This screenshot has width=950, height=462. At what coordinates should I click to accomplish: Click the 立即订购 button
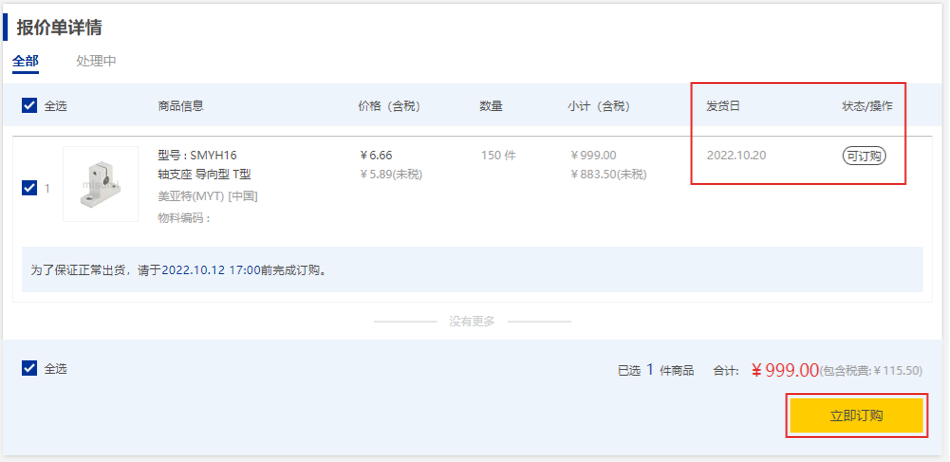coord(856,415)
